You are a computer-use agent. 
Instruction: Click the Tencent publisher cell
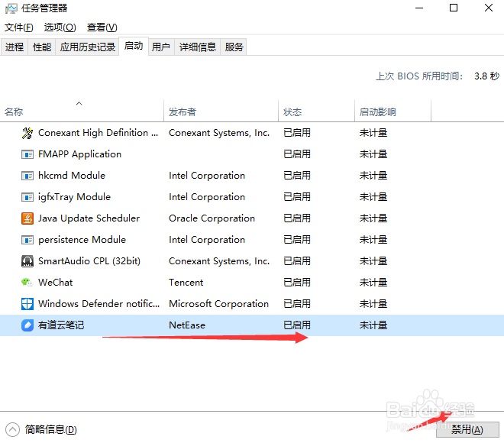pos(186,283)
